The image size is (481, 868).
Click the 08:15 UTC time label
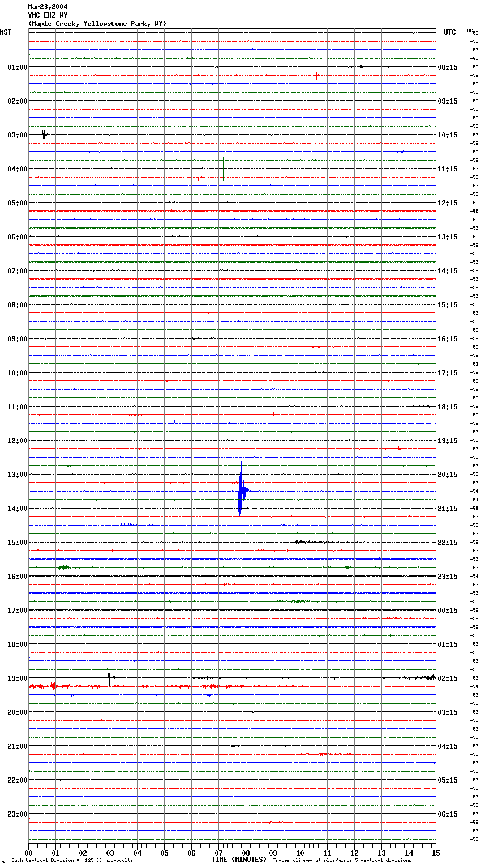coord(448,67)
